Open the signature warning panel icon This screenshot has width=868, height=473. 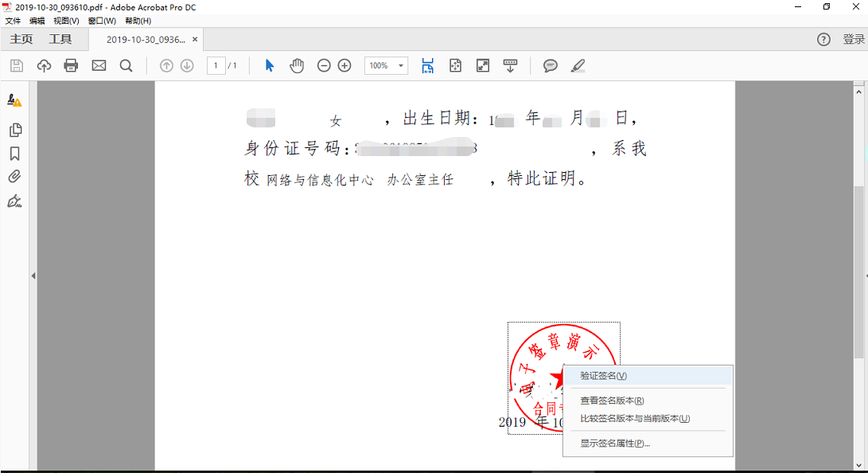[x=14, y=100]
